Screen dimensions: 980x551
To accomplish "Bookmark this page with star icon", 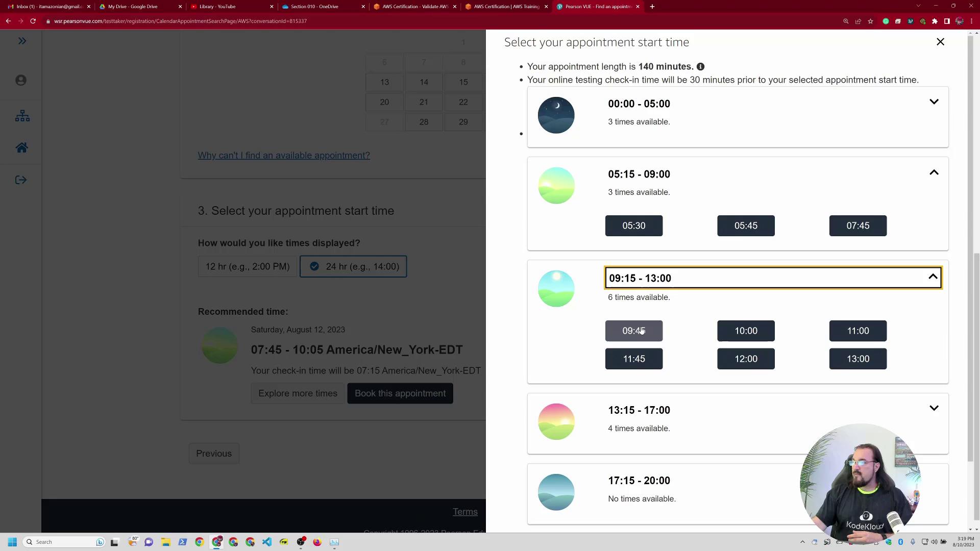I will pyautogui.click(x=870, y=21).
